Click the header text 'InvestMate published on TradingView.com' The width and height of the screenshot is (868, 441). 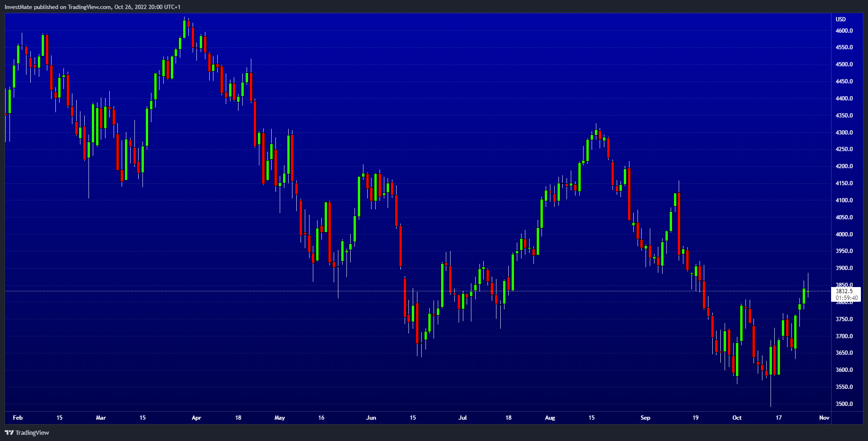point(59,7)
